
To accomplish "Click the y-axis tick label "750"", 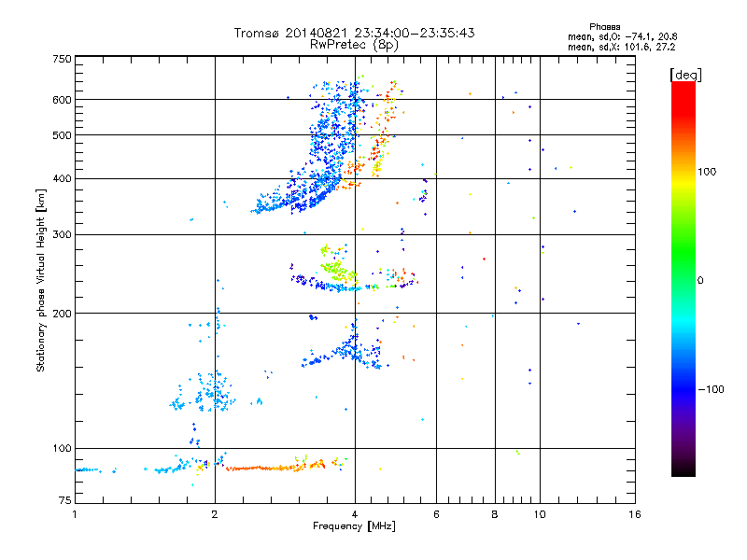I will tap(62, 59).
